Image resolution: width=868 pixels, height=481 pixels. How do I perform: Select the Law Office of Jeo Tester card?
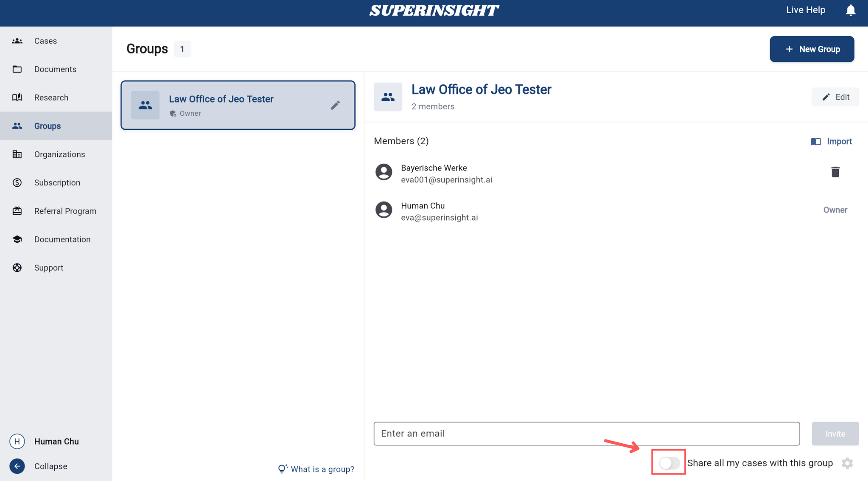click(238, 105)
